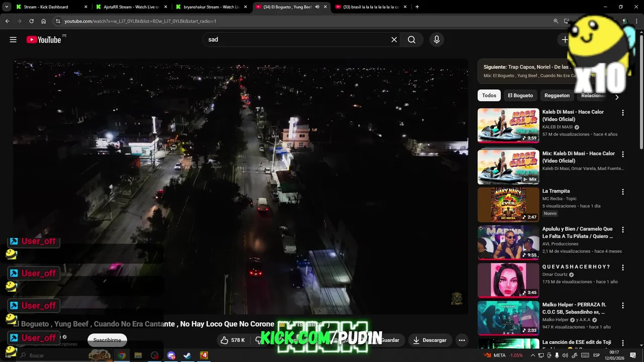This screenshot has width=644, height=362.
Task: Click the Suscribirme button
Action: (107, 340)
